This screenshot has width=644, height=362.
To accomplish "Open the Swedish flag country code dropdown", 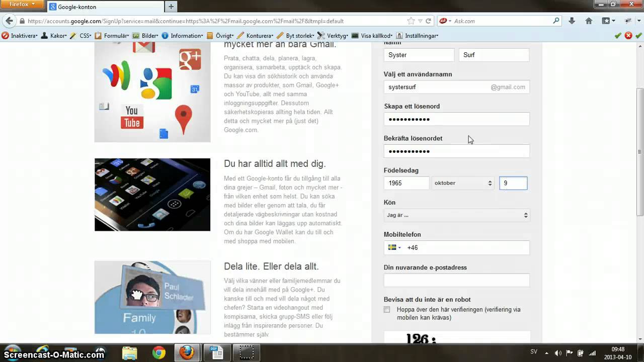I will (394, 247).
